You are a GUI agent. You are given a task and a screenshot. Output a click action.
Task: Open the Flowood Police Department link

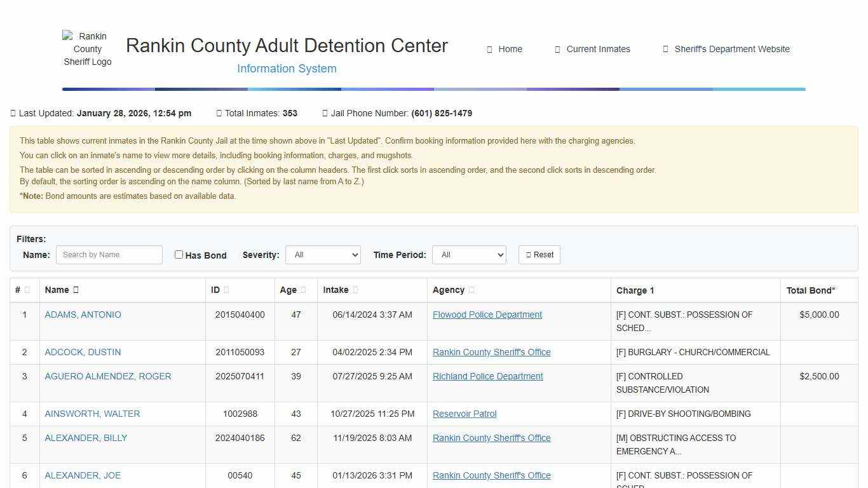pos(487,315)
